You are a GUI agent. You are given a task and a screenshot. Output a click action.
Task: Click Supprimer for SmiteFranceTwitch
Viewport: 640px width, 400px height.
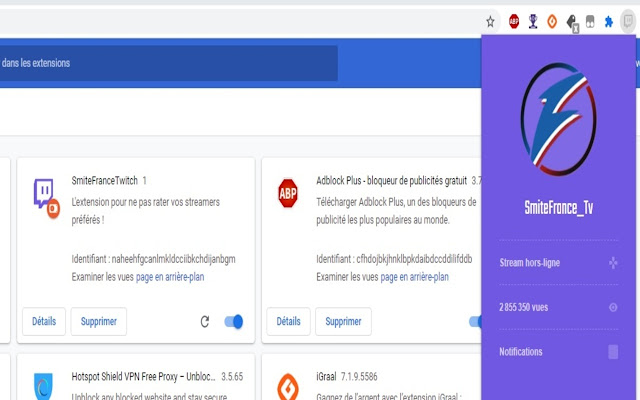(x=99, y=322)
